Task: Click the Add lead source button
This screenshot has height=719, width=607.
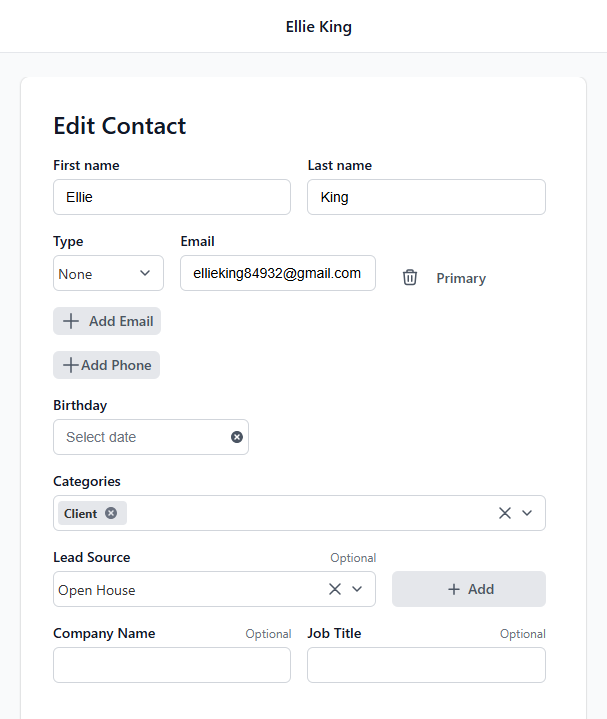Action: (x=469, y=589)
